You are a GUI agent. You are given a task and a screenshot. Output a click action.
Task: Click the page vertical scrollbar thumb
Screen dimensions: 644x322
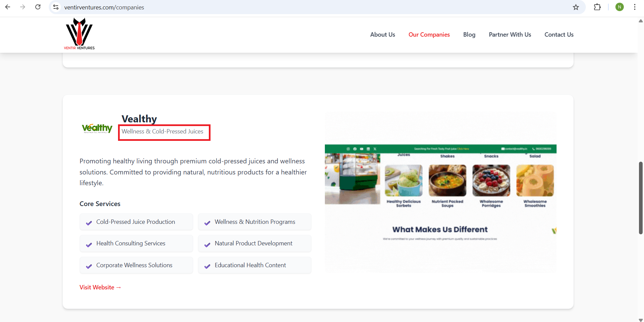point(641,198)
